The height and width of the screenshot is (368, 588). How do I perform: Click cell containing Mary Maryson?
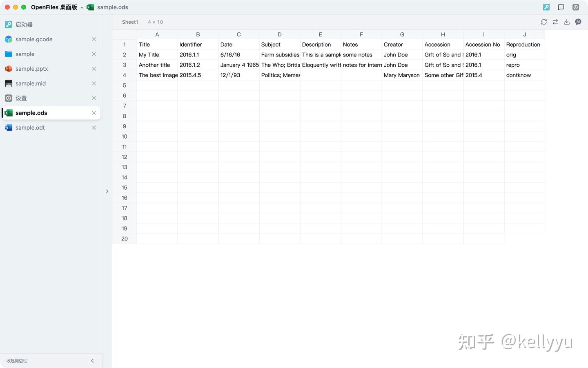pyautogui.click(x=402, y=75)
